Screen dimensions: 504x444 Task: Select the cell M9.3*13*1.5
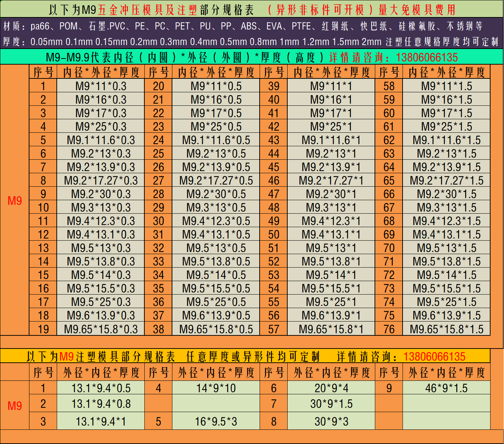pos(447,207)
